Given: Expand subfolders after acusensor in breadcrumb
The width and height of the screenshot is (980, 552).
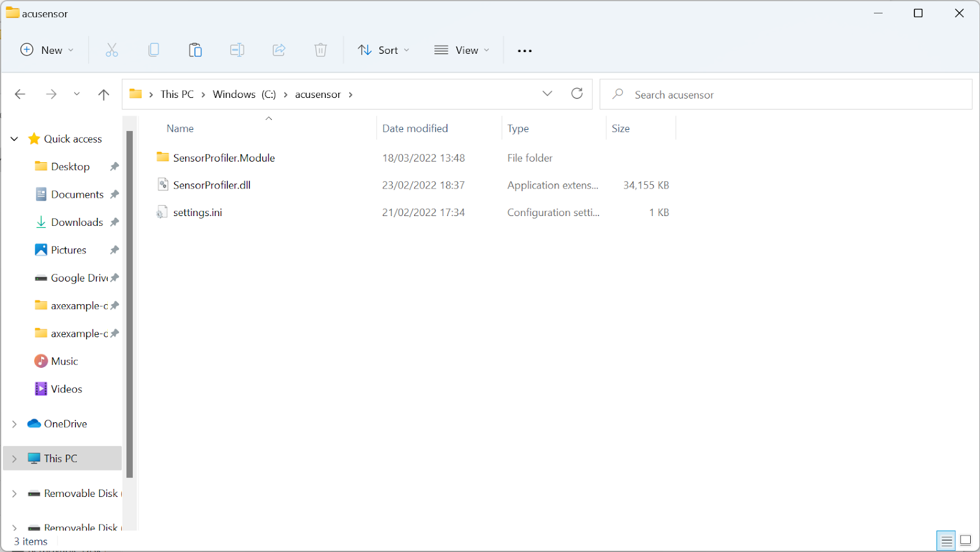Looking at the screenshot, I should point(350,94).
